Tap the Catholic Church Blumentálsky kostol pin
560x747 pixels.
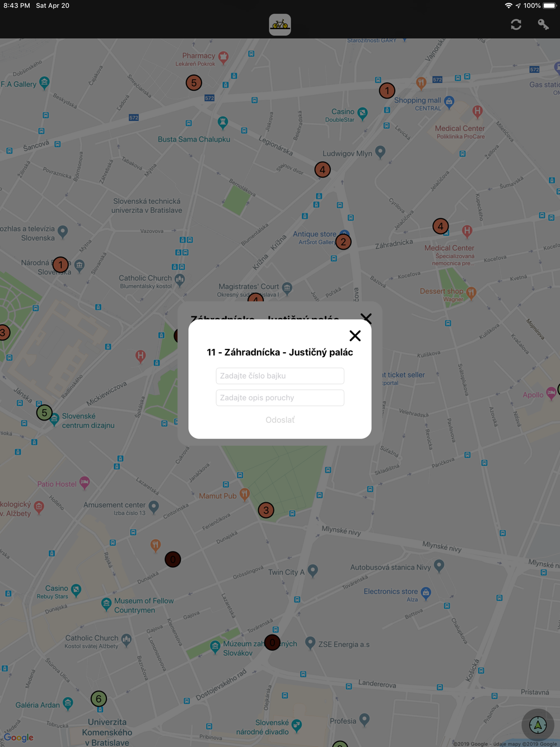click(x=180, y=279)
